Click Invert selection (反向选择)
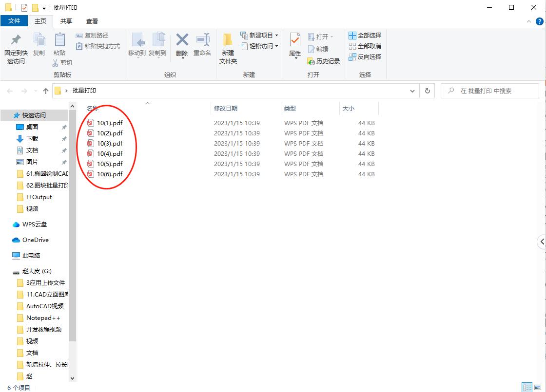The height and width of the screenshot is (392, 546). (365, 56)
